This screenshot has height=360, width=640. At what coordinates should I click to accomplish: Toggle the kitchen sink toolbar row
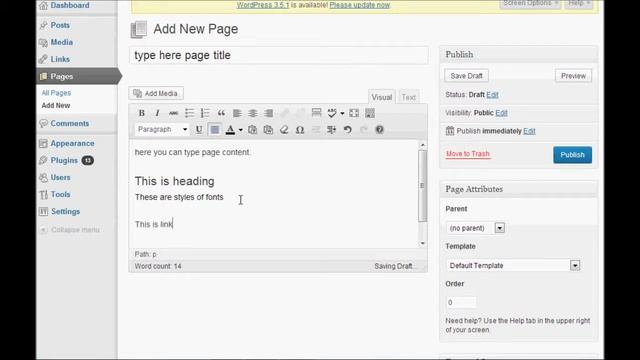370,113
